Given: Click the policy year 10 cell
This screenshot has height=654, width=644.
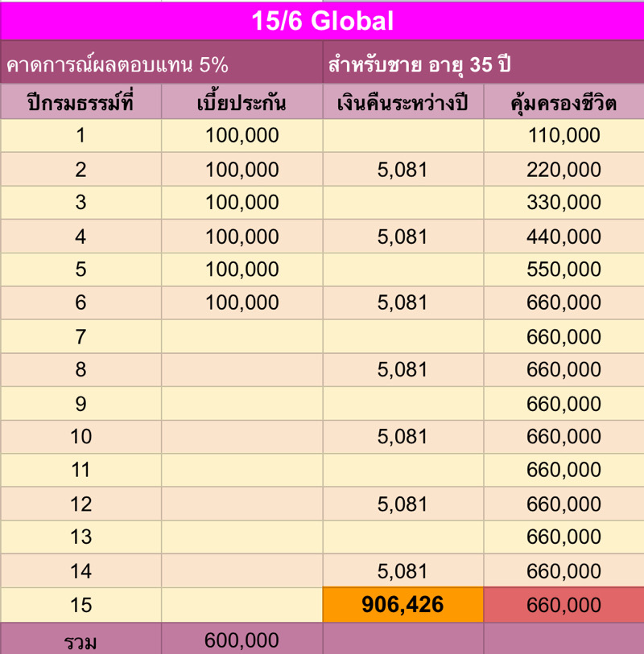Looking at the screenshot, I should pyautogui.click(x=80, y=437).
